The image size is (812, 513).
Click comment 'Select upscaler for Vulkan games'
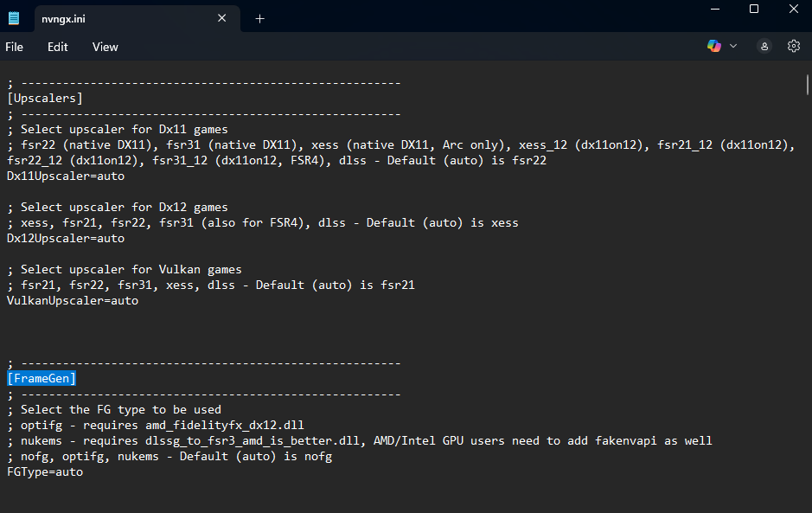[x=125, y=269]
